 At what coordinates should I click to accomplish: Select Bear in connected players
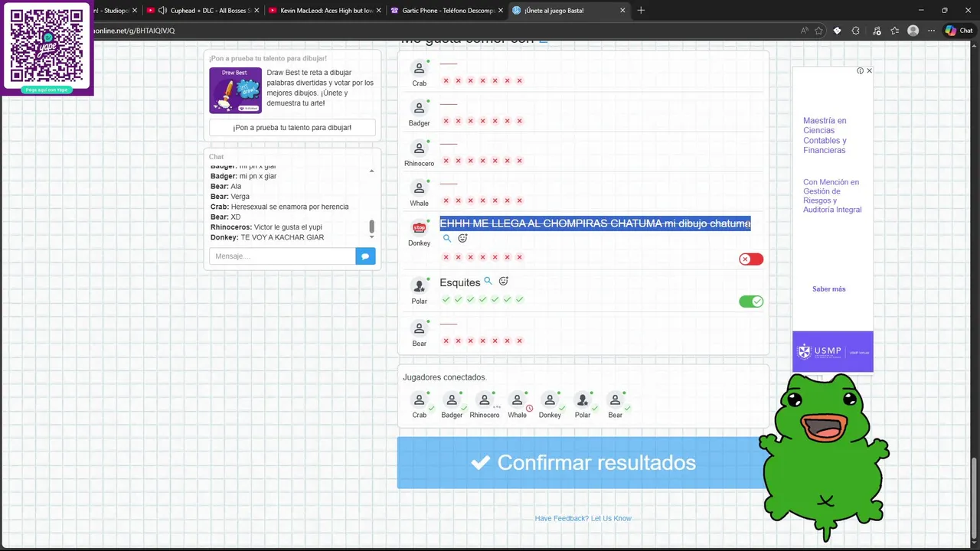(615, 405)
